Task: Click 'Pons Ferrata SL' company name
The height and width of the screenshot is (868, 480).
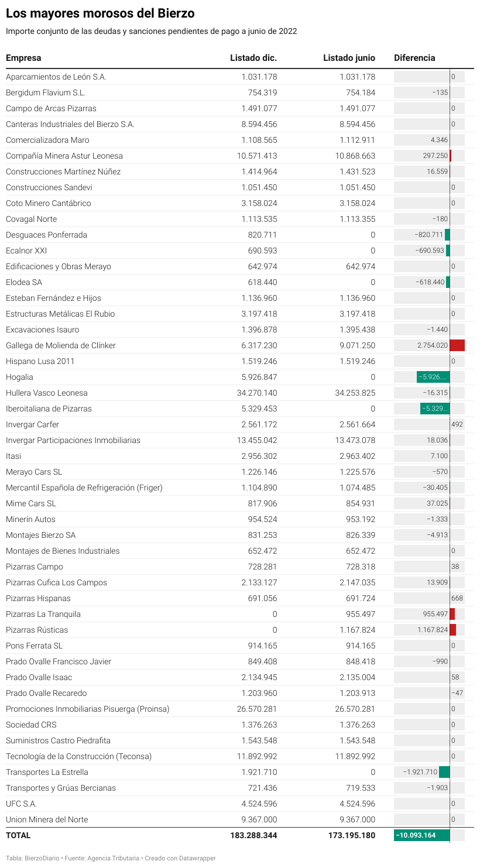Action: click(x=34, y=646)
